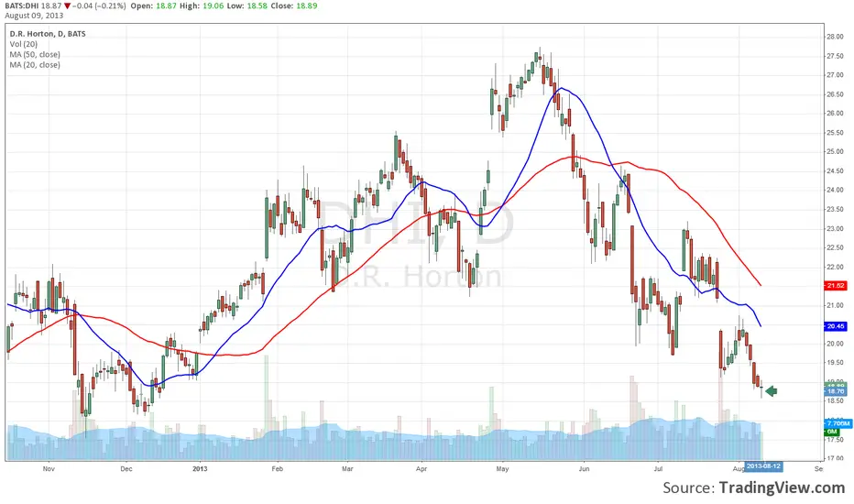Click the Low value 18.58
This screenshot has height=504, width=854.
pos(257,6)
